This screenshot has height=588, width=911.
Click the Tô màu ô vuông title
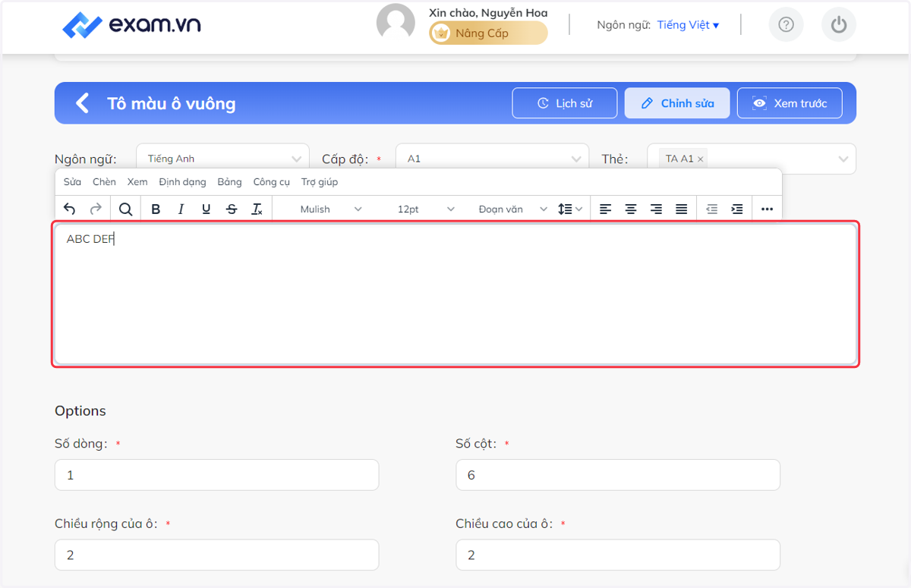(172, 104)
